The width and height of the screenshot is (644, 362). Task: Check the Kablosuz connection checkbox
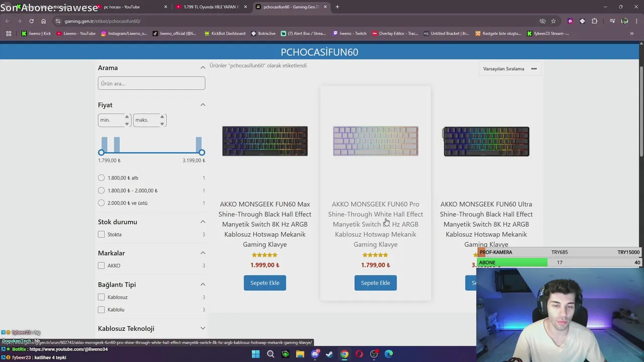click(101, 297)
